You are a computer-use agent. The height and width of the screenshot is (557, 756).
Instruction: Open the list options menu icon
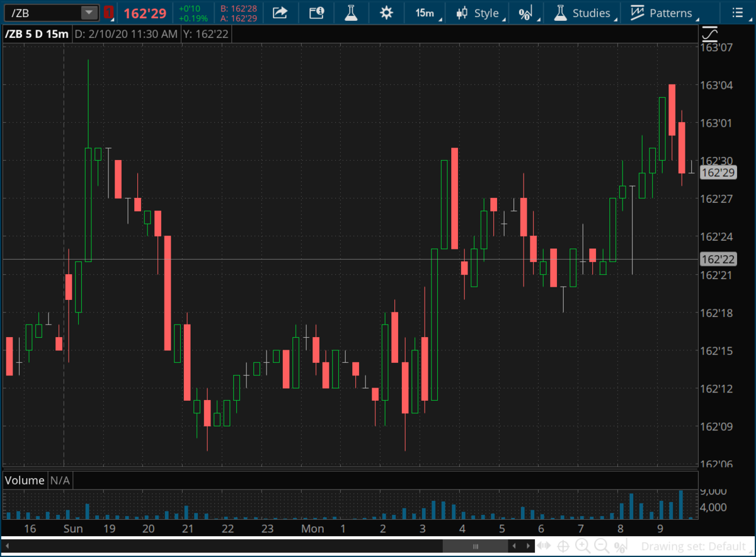[x=738, y=13]
